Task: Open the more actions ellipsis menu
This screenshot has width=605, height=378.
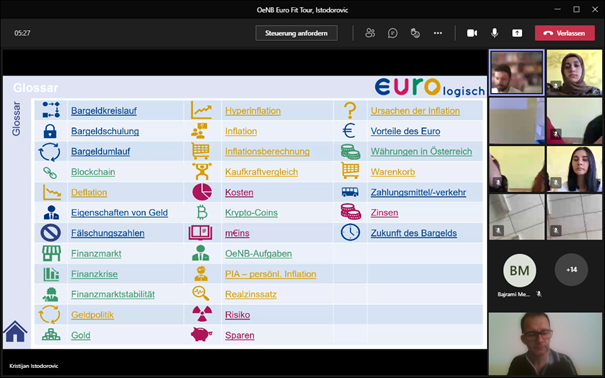Action: (438, 33)
